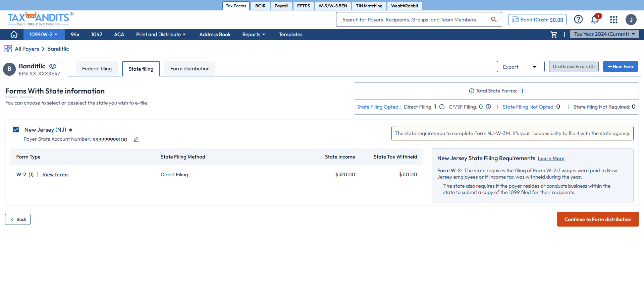Viewport: 644px width, 308px height.
Task: Open the help question mark icon
Action: point(578,19)
